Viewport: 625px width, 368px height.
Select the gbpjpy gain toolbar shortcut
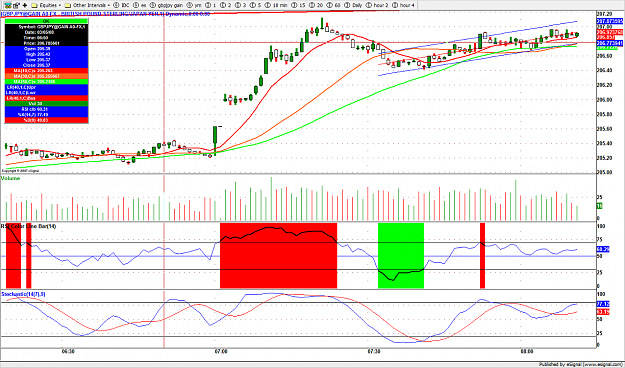click(166, 6)
